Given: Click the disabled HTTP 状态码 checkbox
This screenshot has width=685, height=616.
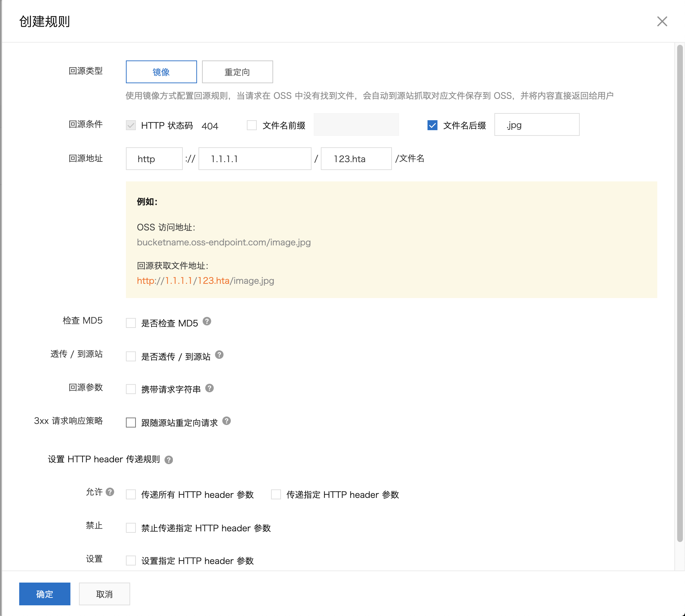Looking at the screenshot, I should tap(131, 125).
